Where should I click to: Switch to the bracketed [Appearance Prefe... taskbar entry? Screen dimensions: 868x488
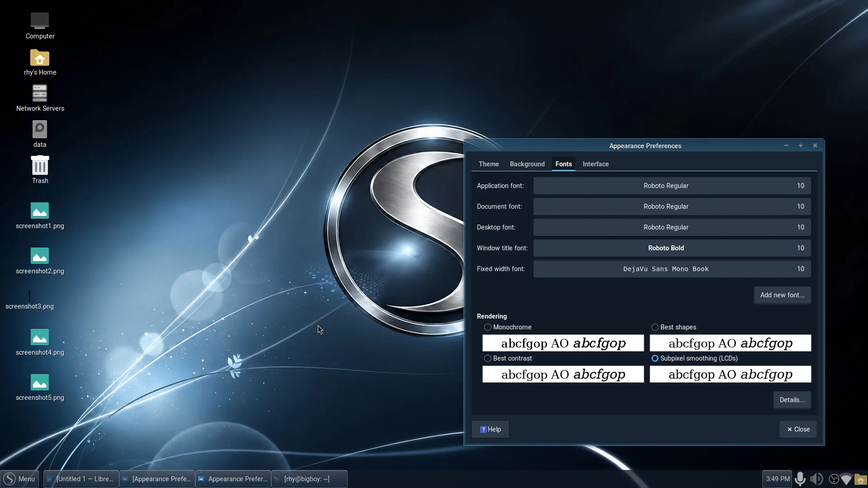tap(157, 479)
